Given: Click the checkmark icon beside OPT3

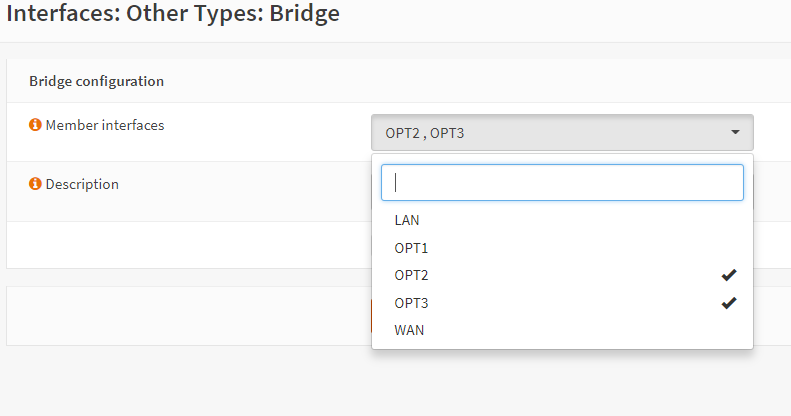Looking at the screenshot, I should click(x=728, y=303).
